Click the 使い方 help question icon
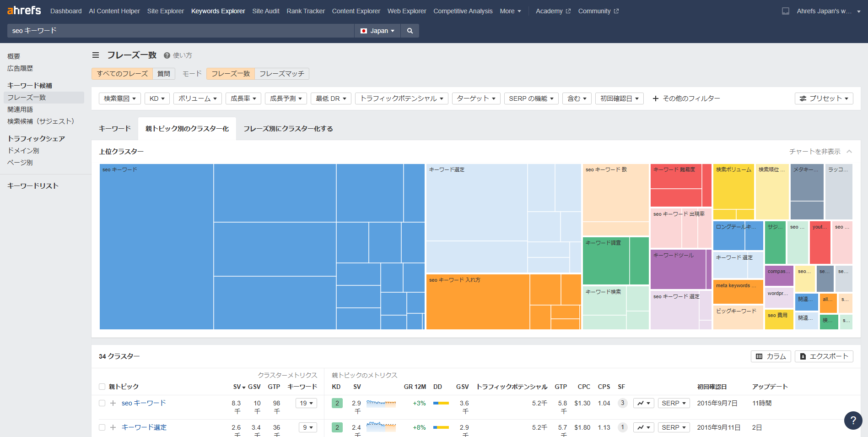 [x=167, y=55]
